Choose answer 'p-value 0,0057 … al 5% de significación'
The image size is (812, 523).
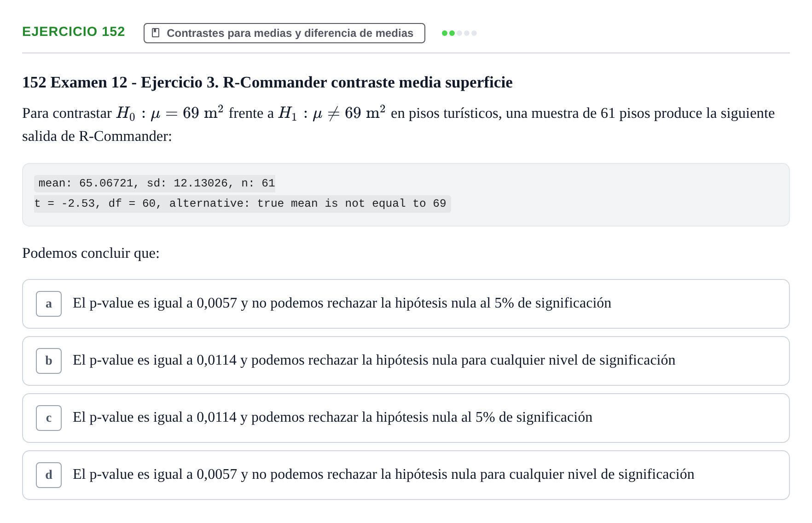tap(406, 304)
